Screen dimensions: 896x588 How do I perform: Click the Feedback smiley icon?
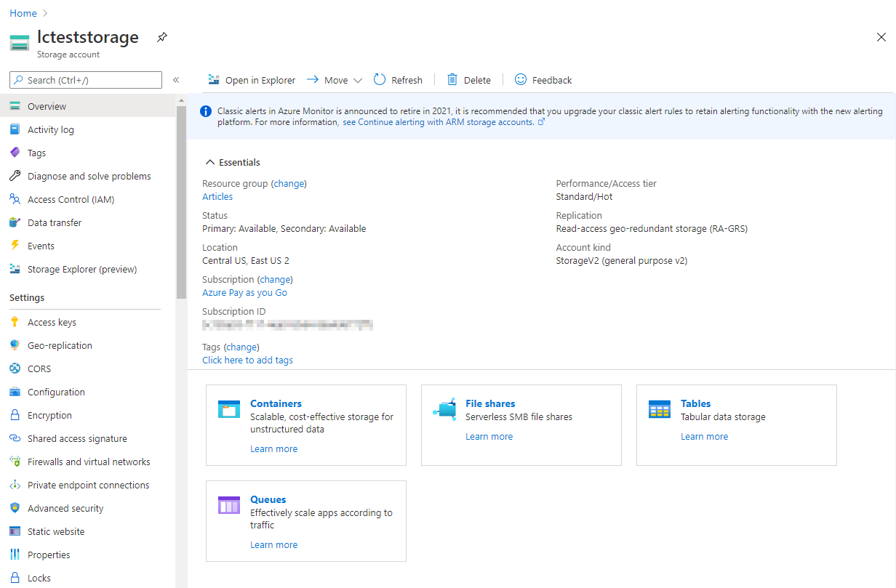(521, 80)
